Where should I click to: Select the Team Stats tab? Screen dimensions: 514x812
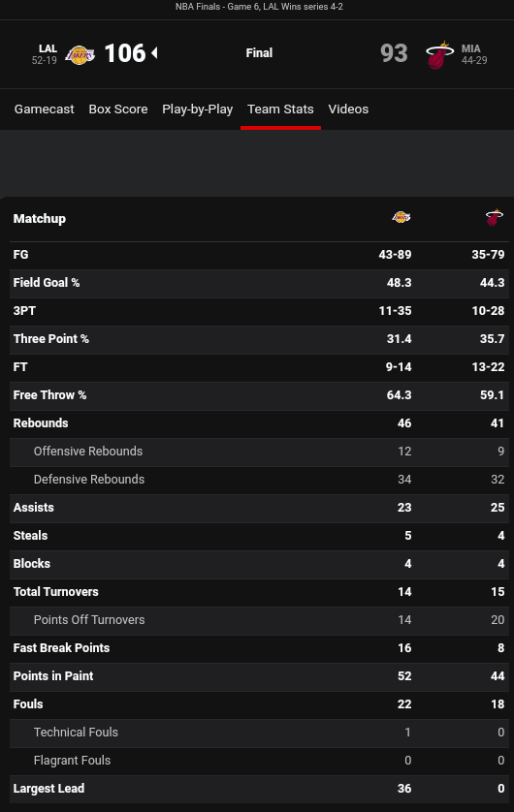[280, 109]
